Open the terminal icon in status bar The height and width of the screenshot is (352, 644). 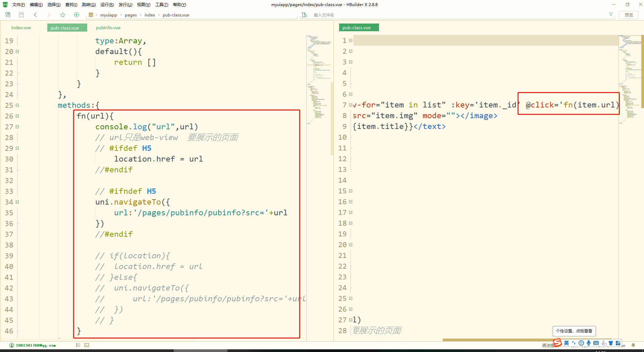point(87,345)
